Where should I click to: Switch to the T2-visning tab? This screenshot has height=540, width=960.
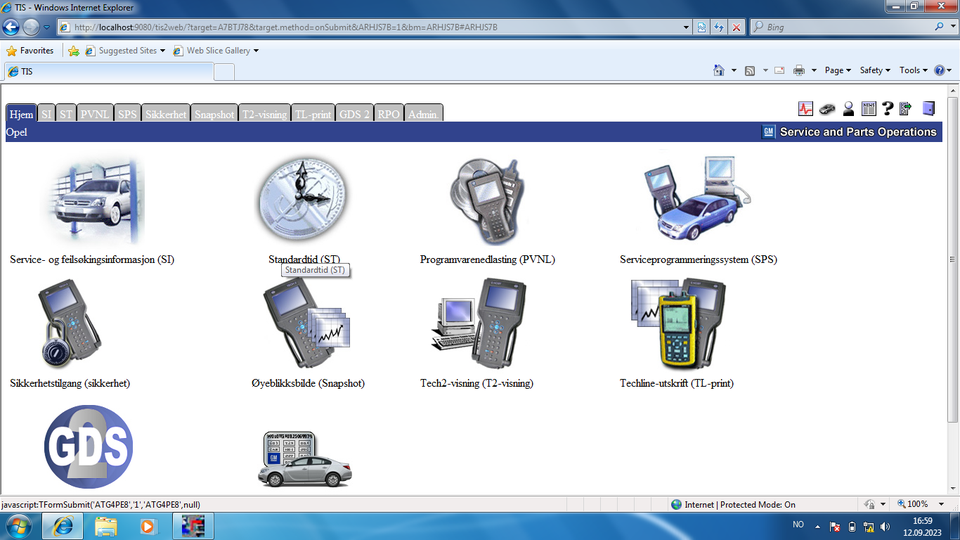(264, 114)
